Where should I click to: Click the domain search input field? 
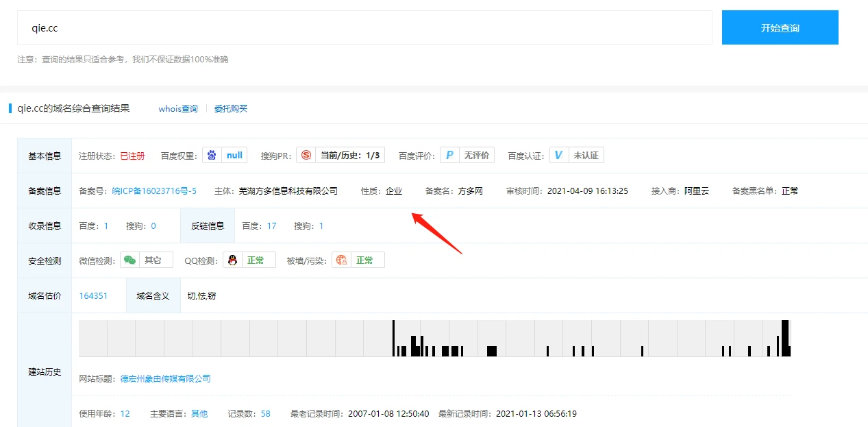click(x=364, y=28)
